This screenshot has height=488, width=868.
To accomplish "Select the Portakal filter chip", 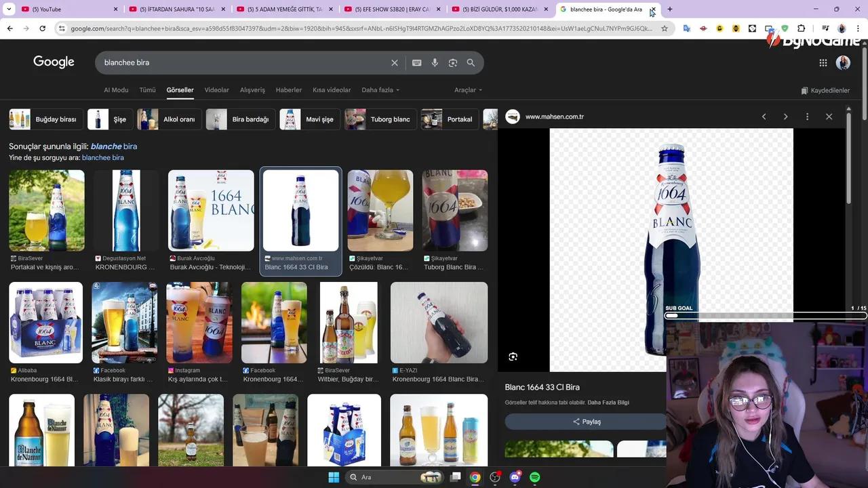I will click(x=450, y=119).
